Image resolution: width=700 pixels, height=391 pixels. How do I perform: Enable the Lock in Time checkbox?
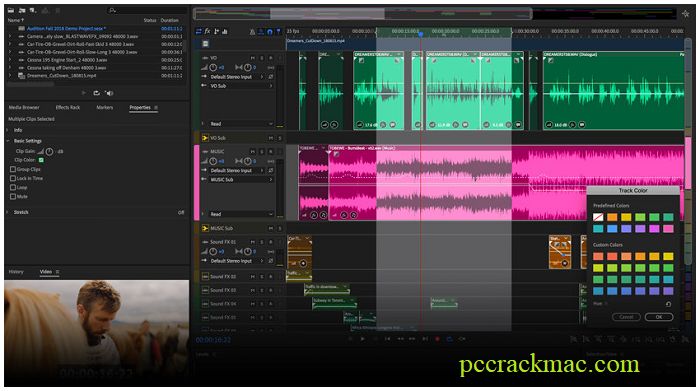pyautogui.click(x=13, y=178)
